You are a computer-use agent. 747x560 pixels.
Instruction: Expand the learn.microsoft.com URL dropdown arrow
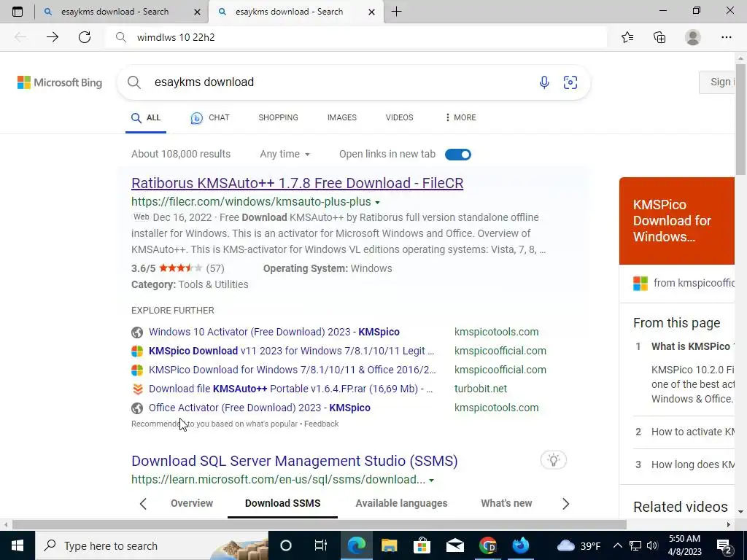click(x=432, y=481)
